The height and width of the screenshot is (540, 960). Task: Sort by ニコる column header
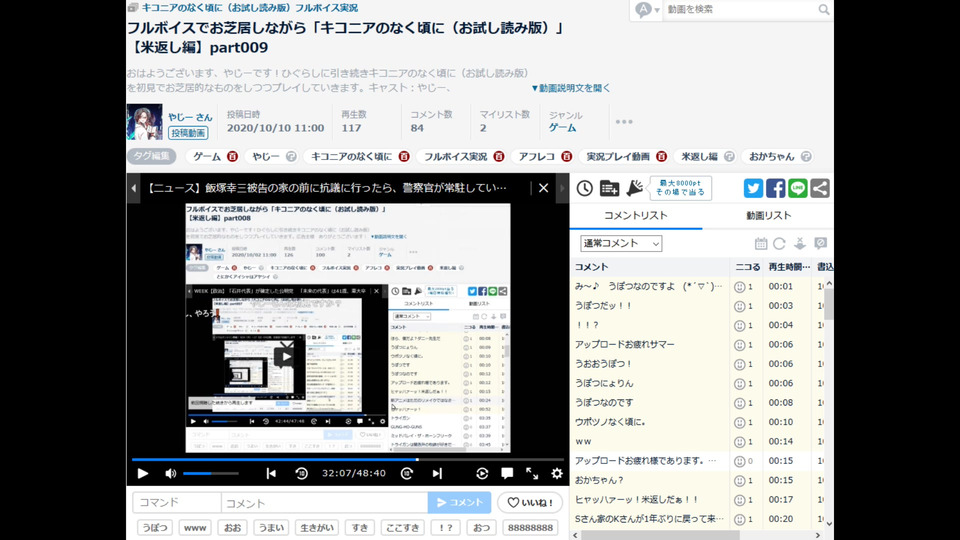(x=748, y=267)
